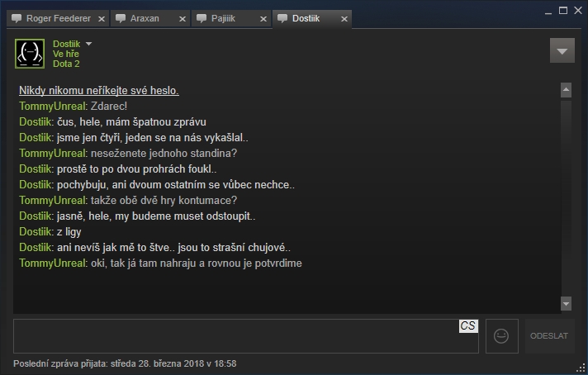Open the large dropdown button at top right
588x375 pixels.
point(562,50)
